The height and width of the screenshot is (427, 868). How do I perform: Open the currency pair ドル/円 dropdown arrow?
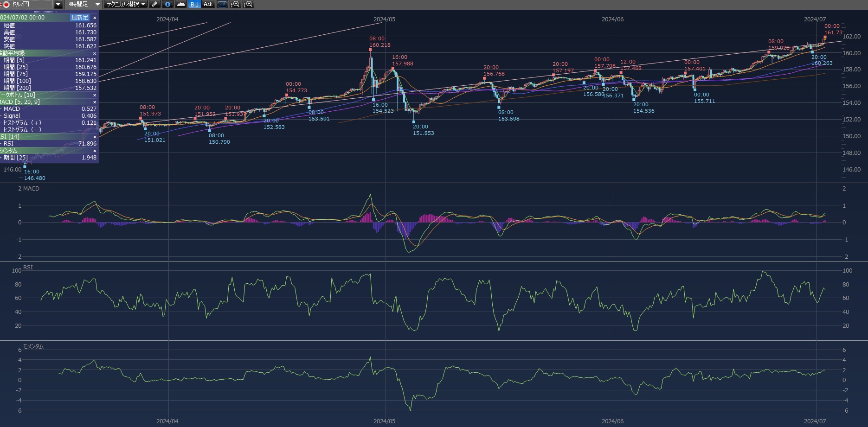pyautogui.click(x=58, y=4)
